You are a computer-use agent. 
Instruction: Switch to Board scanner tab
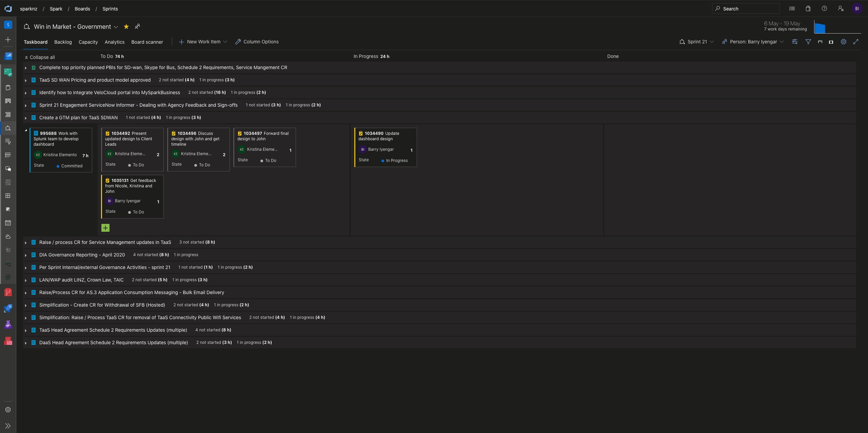[147, 42]
